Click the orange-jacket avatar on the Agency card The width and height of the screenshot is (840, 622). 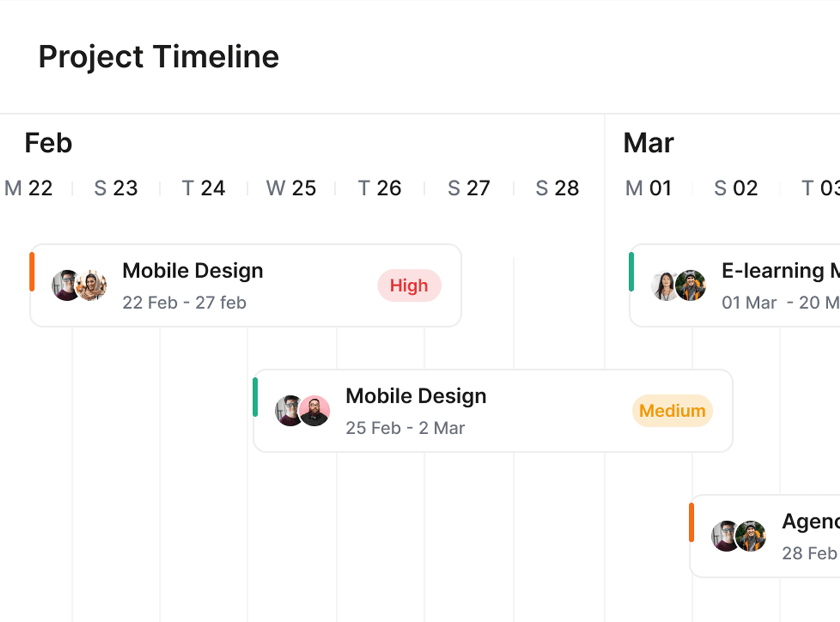tap(750, 536)
